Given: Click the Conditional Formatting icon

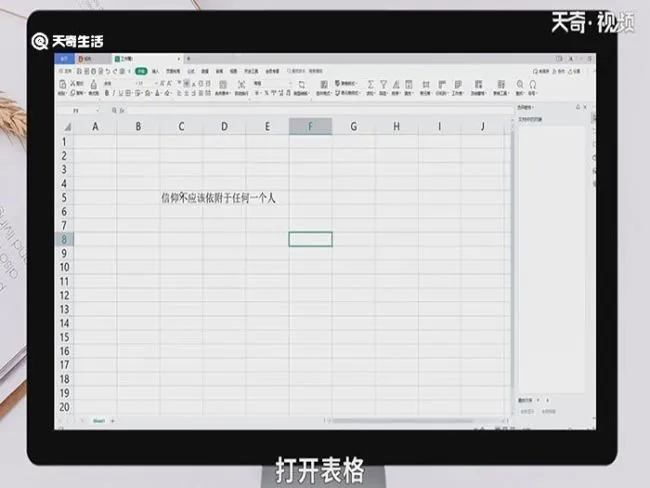Looking at the screenshot, I should click(324, 85).
